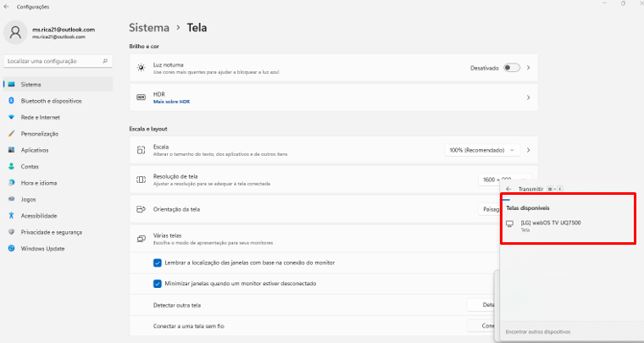Click the LG webOS TV monitor icon
The image size is (644, 343).
[x=510, y=224]
